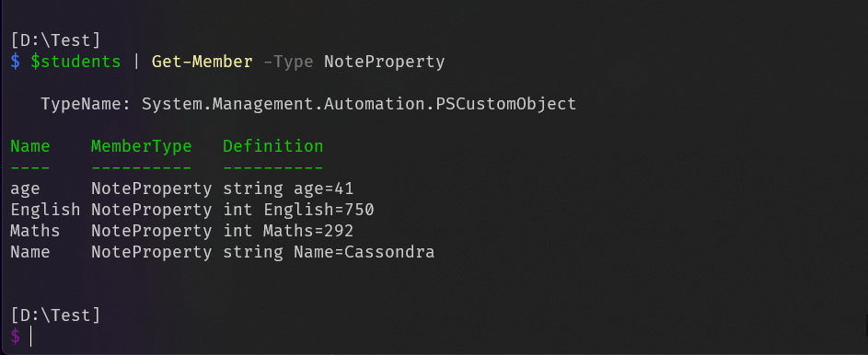
Task: Click the TypeName PSCustomObject line
Action: click(x=308, y=103)
